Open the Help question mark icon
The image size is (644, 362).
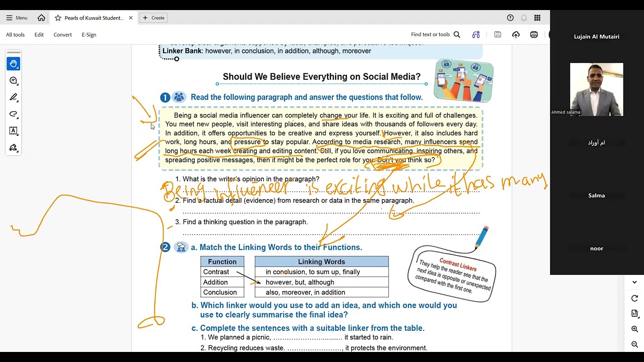coord(510,18)
